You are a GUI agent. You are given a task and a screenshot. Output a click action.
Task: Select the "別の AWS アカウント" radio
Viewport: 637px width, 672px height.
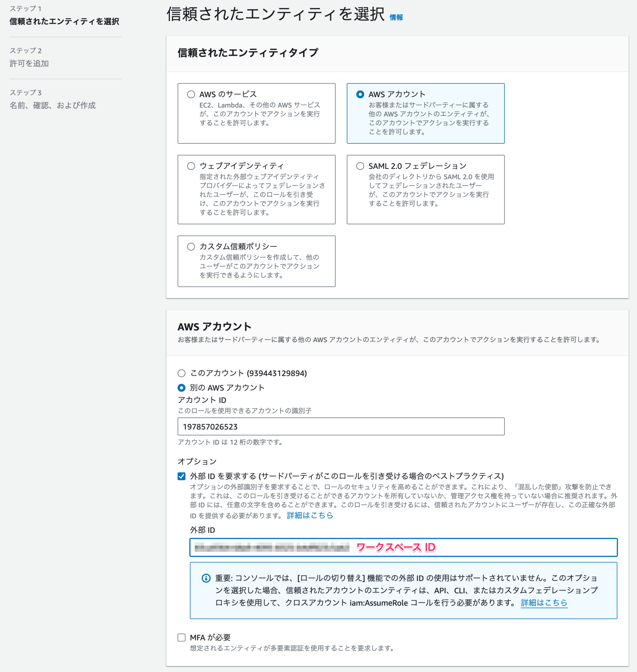[182, 388]
